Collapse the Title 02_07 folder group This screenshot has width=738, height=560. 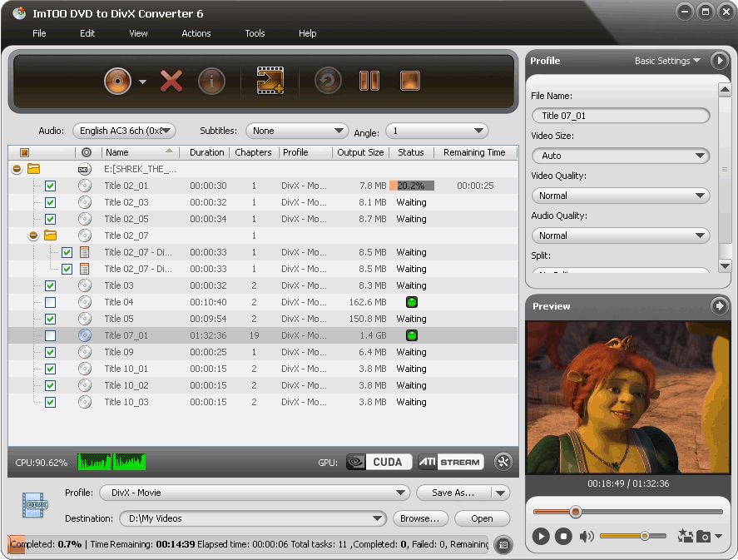(x=33, y=235)
